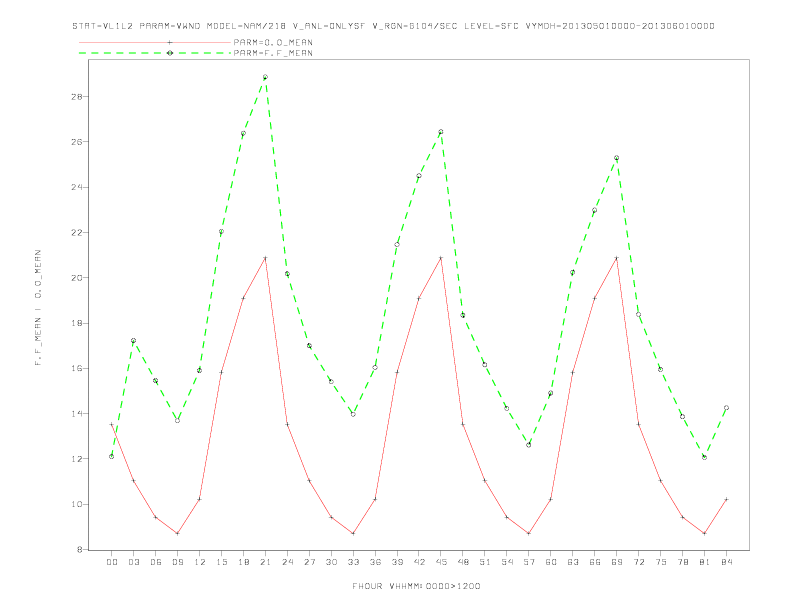Click the x-axis tick label 27
This screenshot has width=792, height=612.
click(x=309, y=562)
